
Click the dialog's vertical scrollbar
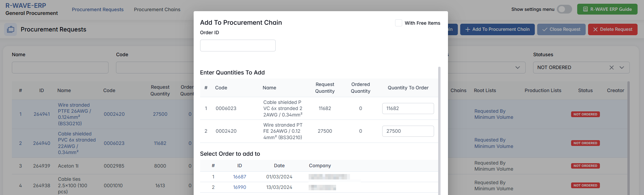point(439,129)
